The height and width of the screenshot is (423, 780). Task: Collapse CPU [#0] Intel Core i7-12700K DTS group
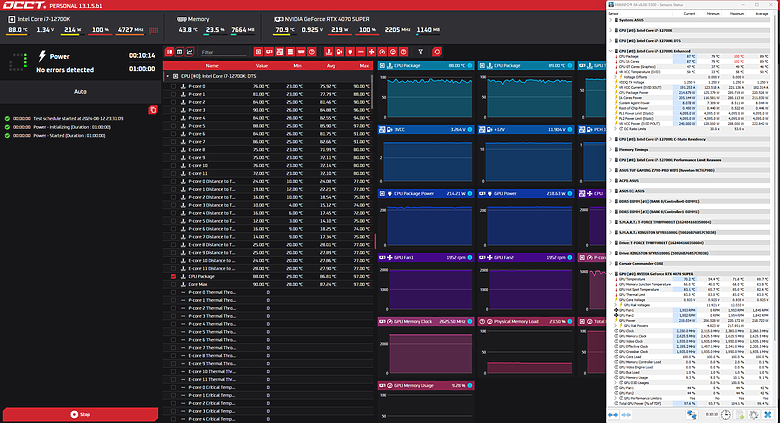[x=168, y=76]
